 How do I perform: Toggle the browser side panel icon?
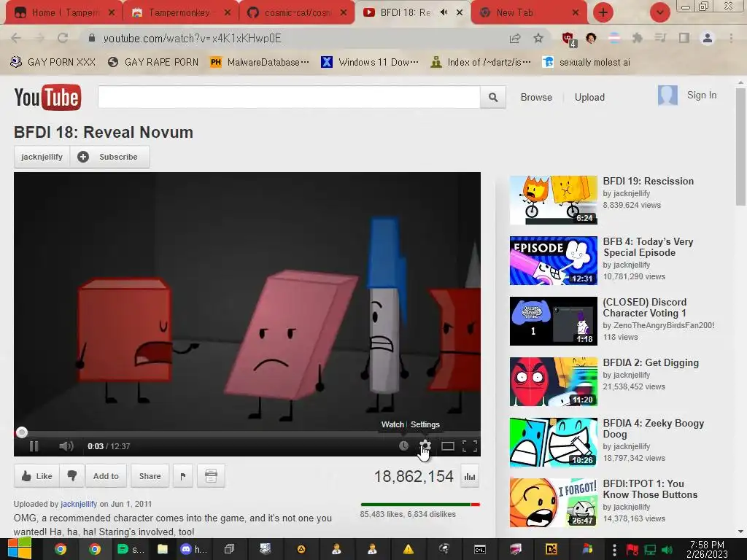point(684,38)
